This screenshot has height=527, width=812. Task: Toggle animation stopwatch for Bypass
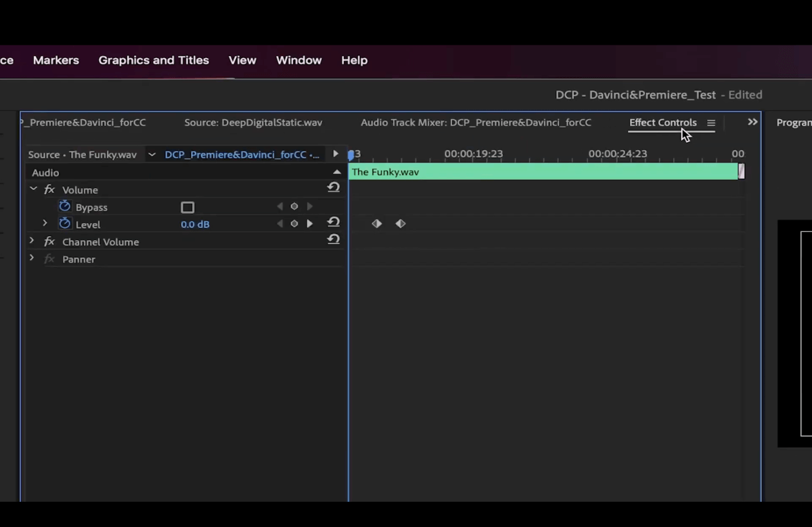point(65,206)
